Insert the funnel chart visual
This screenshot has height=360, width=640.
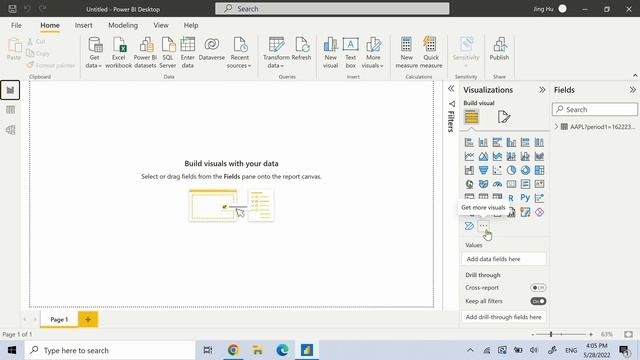(x=483, y=170)
